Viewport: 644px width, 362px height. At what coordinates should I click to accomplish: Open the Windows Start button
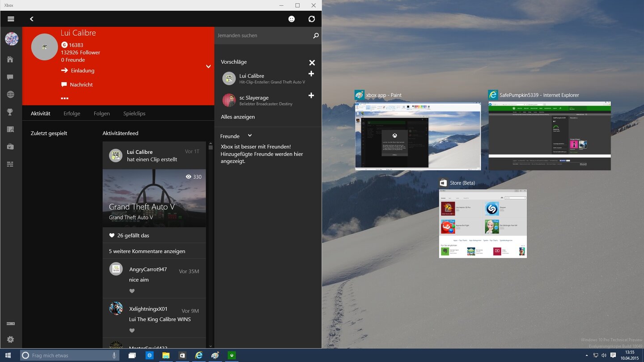point(8,355)
